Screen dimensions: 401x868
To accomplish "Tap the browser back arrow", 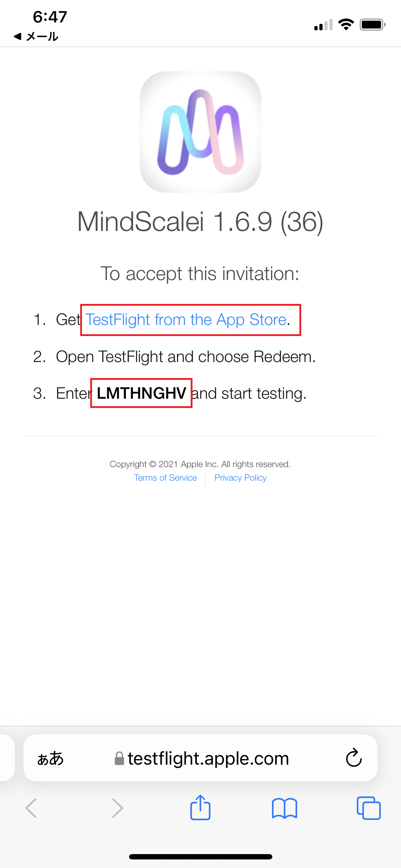I will 31,808.
